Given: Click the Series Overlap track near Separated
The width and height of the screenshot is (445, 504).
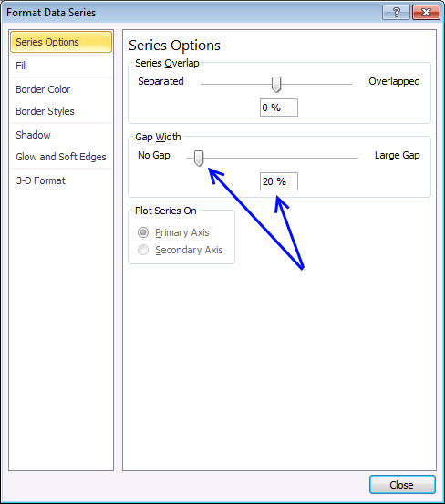Looking at the screenshot, I should pyautogui.click(x=212, y=84).
